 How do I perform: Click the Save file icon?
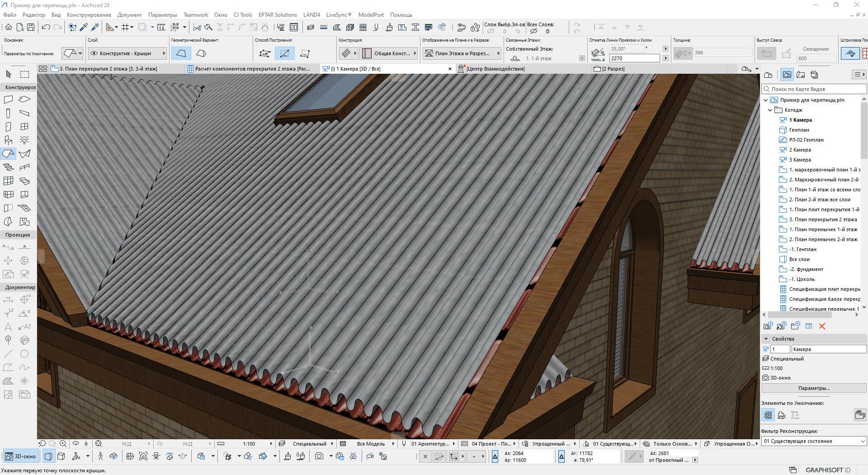31,27
